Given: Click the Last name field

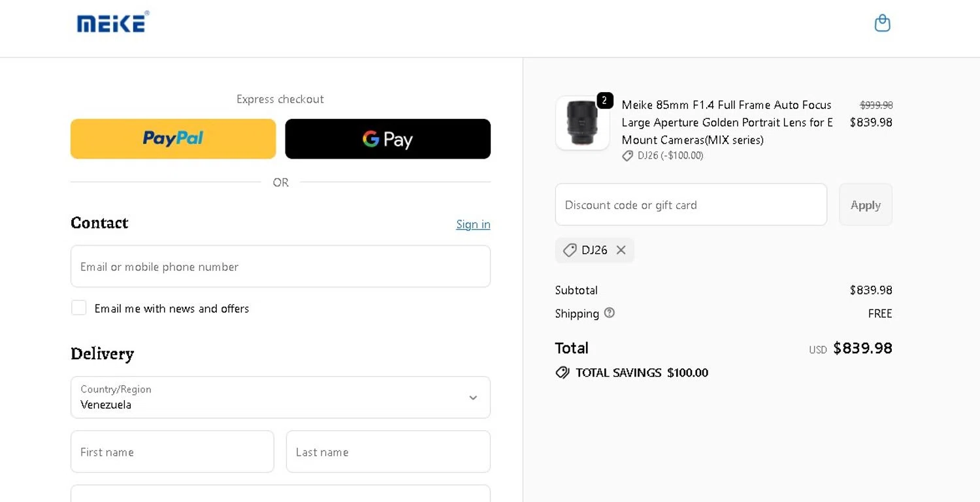Looking at the screenshot, I should click(388, 451).
